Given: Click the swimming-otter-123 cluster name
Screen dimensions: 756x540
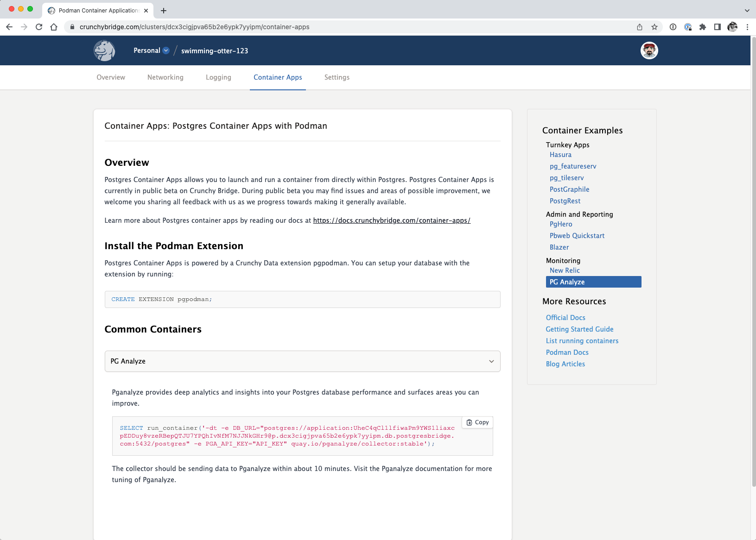Looking at the screenshot, I should click(215, 51).
